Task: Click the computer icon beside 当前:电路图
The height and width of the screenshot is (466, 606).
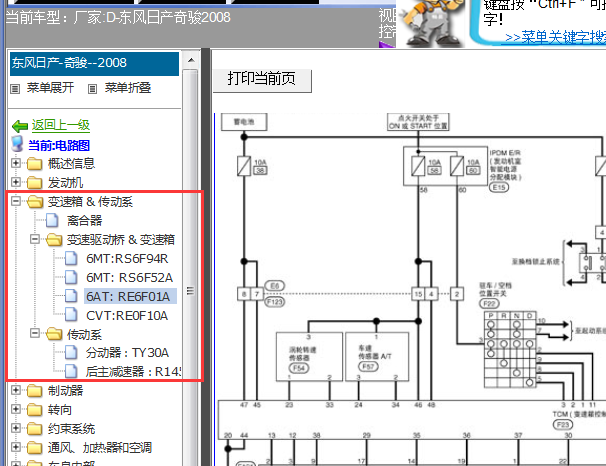Action: pos(17,144)
